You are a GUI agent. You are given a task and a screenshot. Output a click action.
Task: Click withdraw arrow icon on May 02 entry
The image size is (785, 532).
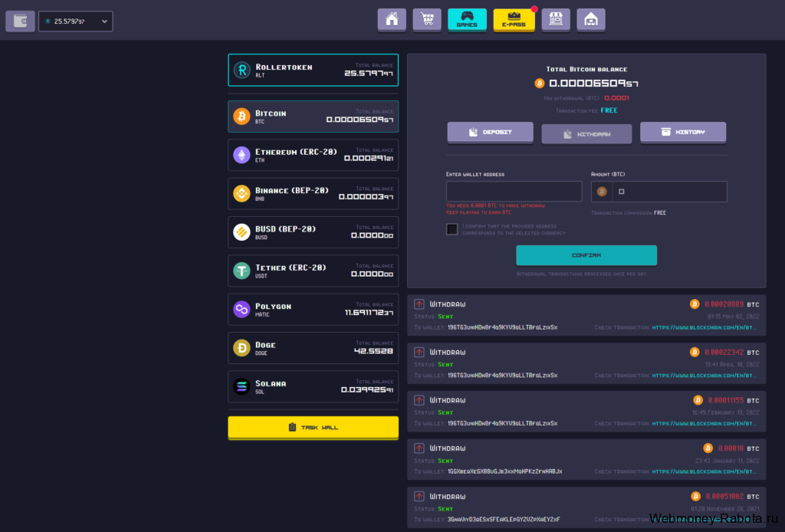click(x=419, y=304)
